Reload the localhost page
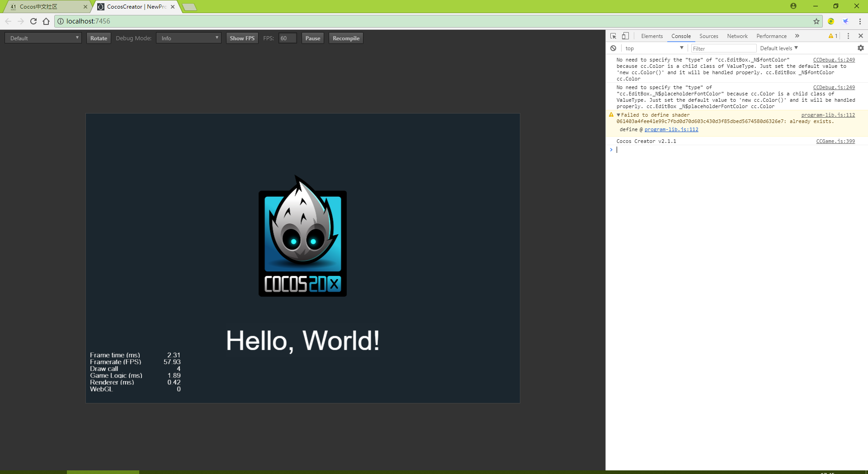Screen dimensions: 868x474 (33, 21)
